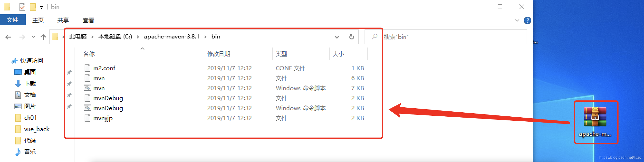Switch to the 共享 ribbon tab

pyautogui.click(x=63, y=20)
